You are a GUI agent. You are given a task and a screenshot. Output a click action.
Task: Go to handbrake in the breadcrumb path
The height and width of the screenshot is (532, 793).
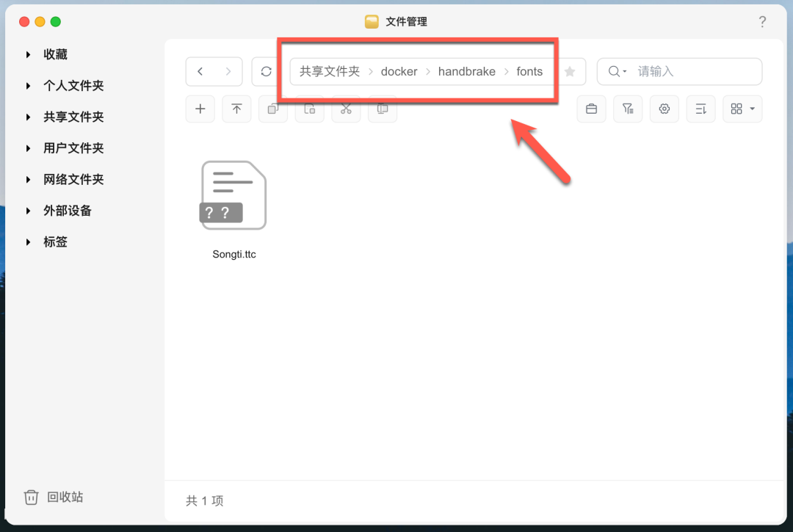pyautogui.click(x=467, y=72)
